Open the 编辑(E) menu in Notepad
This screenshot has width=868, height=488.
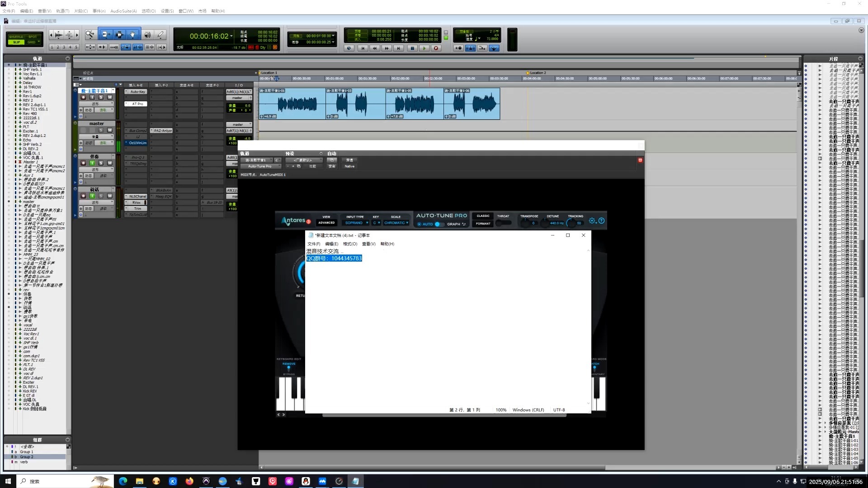(331, 244)
